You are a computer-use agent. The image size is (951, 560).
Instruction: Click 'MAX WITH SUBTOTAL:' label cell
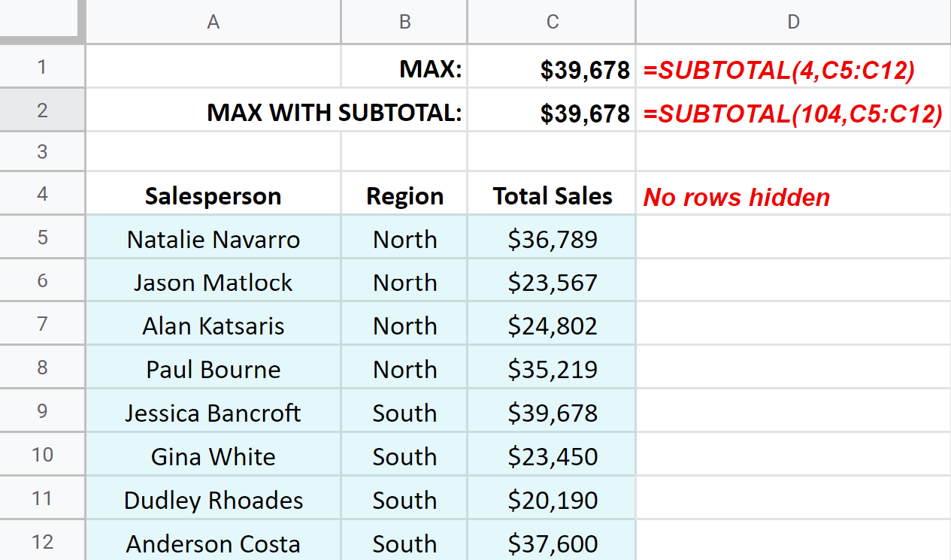click(277, 110)
